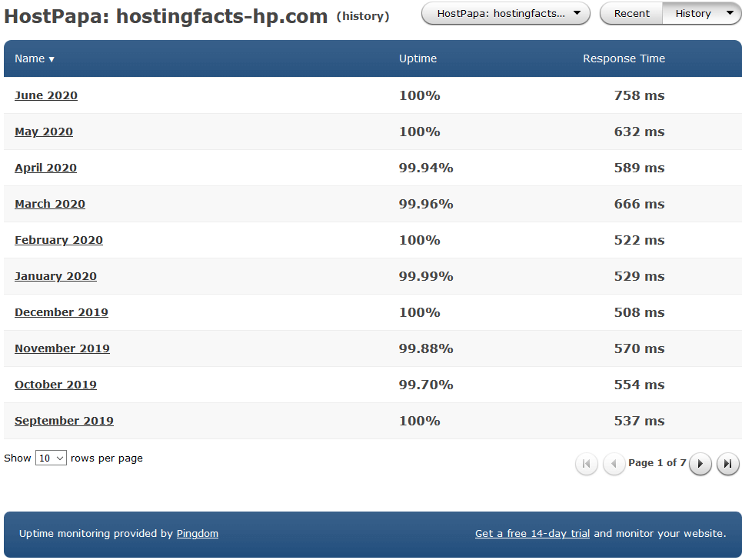Image resolution: width=742 pixels, height=560 pixels.
Task: Switch to the Recent tab
Action: tap(631, 13)
